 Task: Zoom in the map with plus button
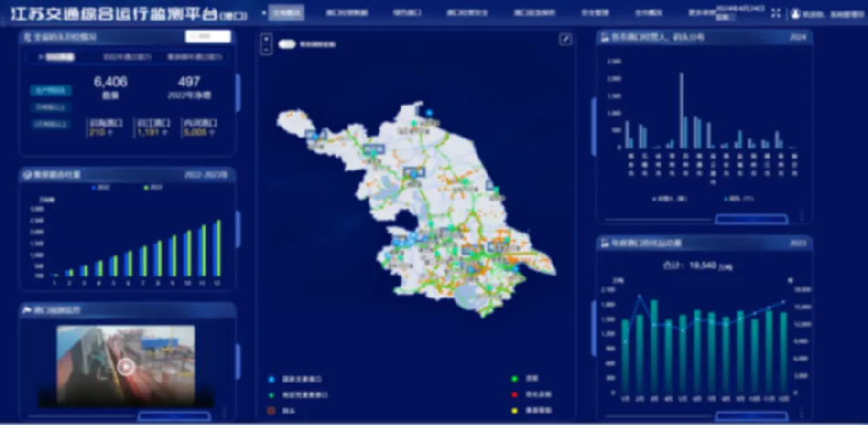[266, 39]
